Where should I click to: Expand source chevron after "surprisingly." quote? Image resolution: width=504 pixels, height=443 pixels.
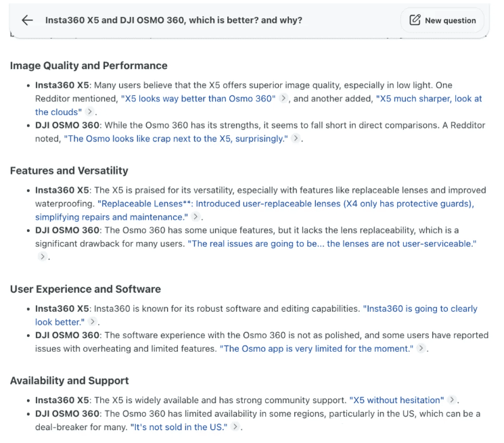(x=296, y=138)
